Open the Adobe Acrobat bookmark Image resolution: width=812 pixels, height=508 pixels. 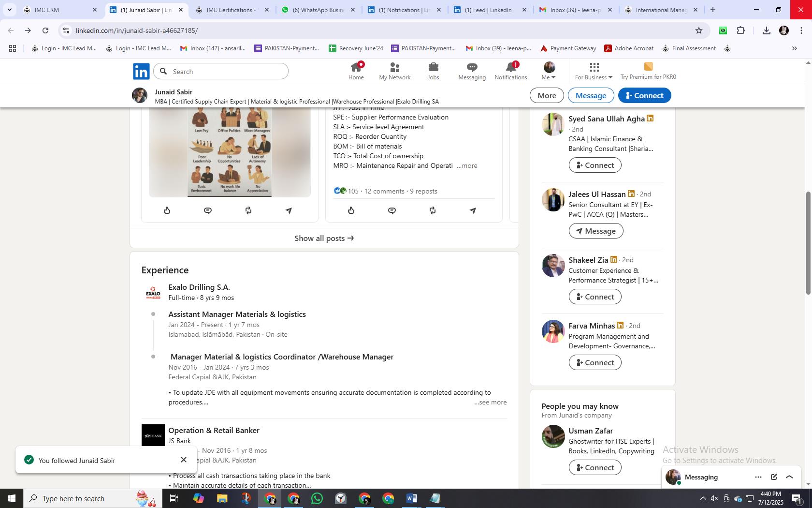(x=629, y=48)
